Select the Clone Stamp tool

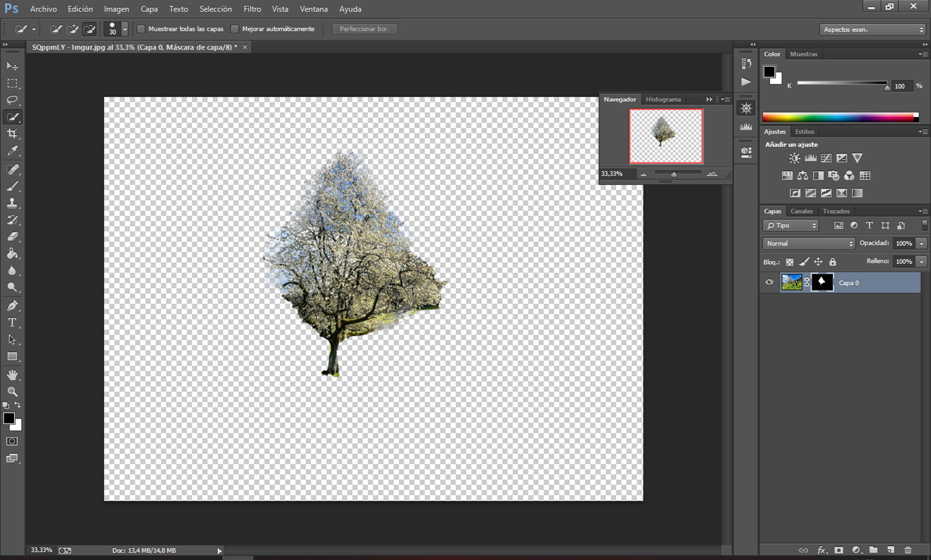tap(12, 203)
